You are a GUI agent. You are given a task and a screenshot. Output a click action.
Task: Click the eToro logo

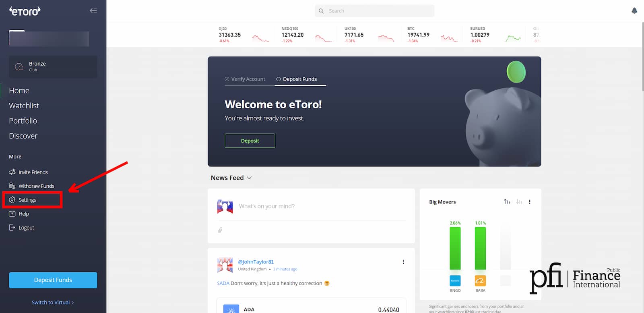[x=25, y=11]
